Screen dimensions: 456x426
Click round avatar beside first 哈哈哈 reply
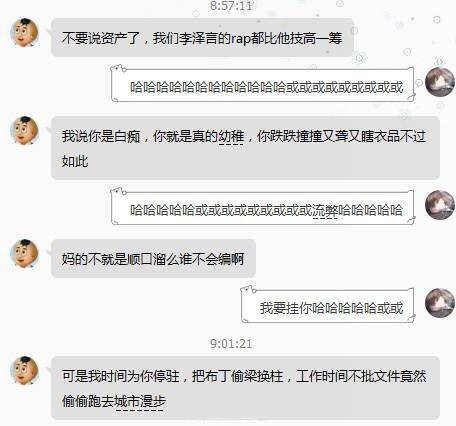click(440, 82)
